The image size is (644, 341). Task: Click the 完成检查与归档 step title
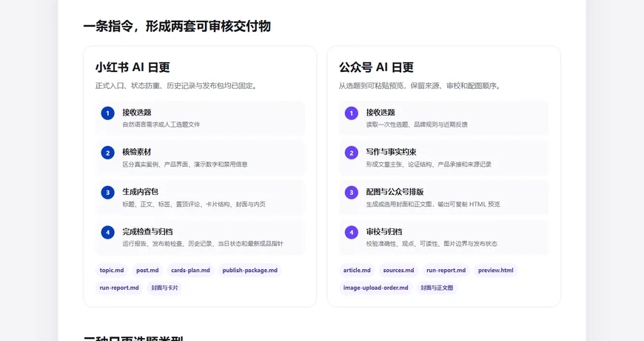(147, 231)
